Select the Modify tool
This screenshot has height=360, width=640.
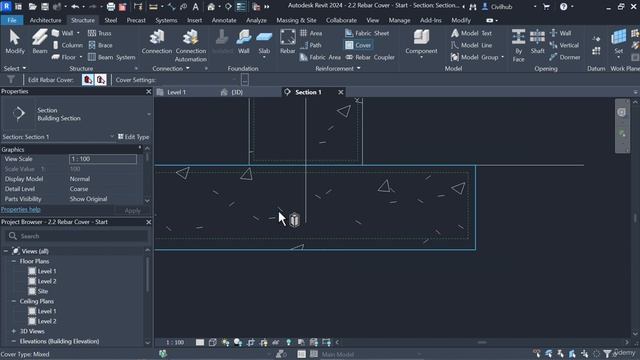[x=15, y=42]
